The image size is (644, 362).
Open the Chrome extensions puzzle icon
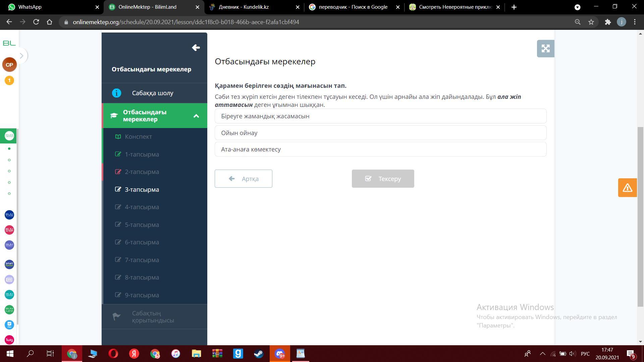pos(608,22)
